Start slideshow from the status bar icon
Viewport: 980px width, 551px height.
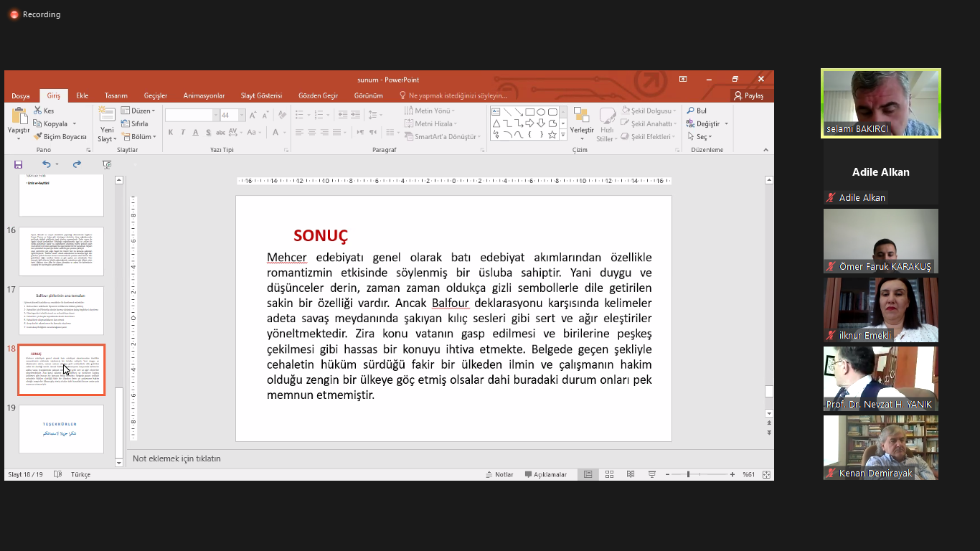coord(652,474)
